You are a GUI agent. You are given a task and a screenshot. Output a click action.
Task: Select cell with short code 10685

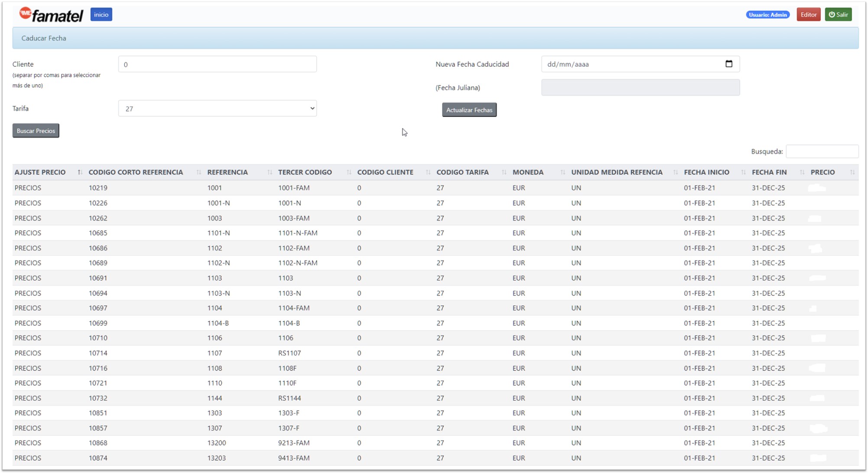tap(98, 233)
